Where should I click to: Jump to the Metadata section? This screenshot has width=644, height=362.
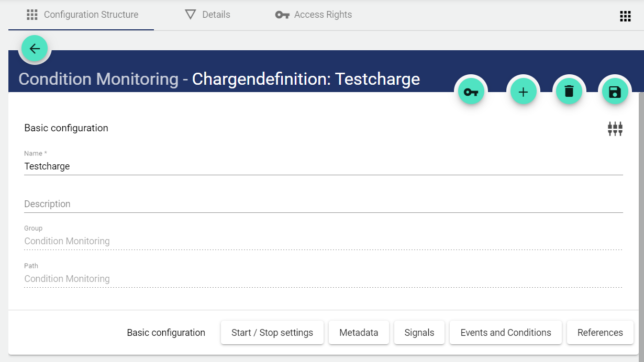(359, 333)
